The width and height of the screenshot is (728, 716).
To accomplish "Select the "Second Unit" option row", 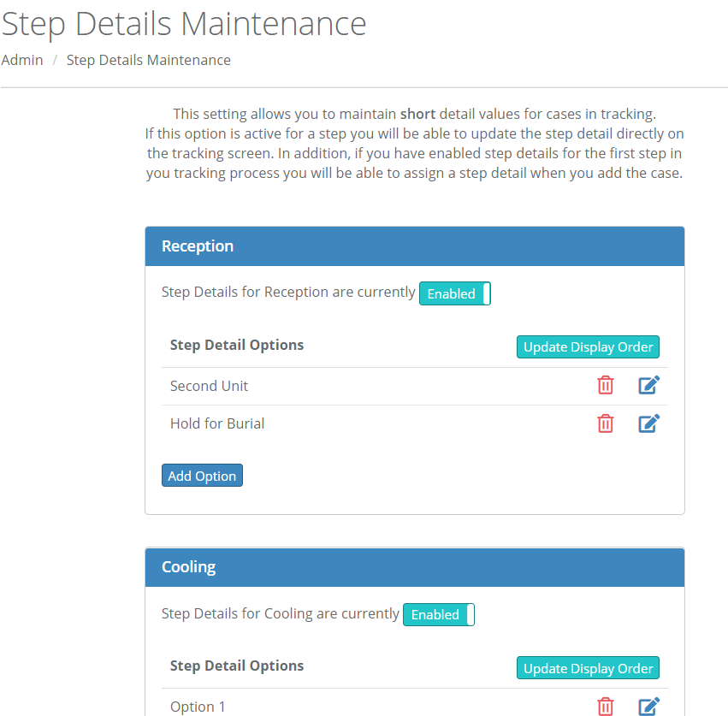I will (x=209, y=386).
